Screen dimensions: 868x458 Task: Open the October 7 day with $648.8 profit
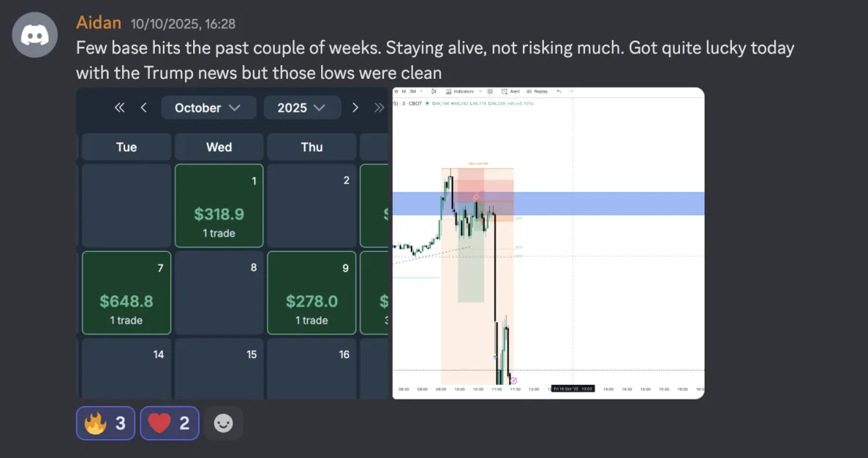pos(127,292)
